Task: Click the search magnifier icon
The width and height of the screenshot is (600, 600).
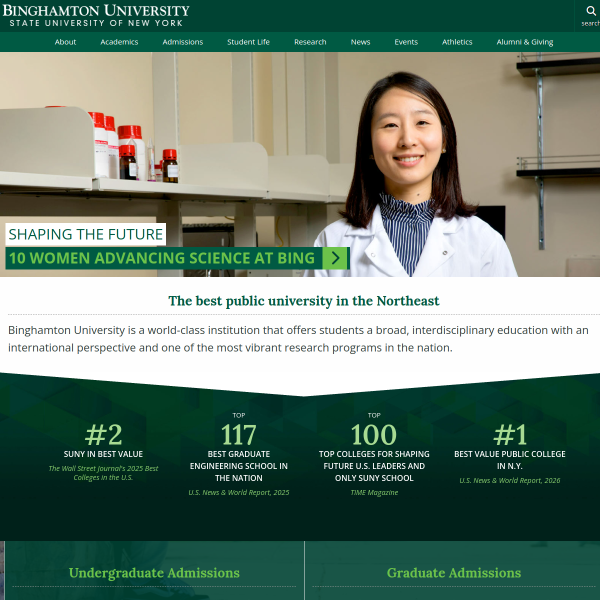Action: pyautogui.click(x=590, y=12)
